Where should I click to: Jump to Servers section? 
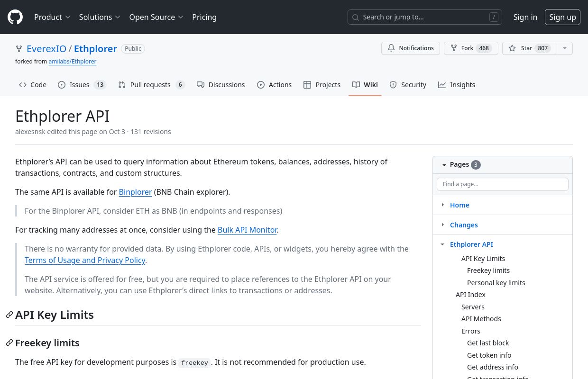tap(473, 307)
